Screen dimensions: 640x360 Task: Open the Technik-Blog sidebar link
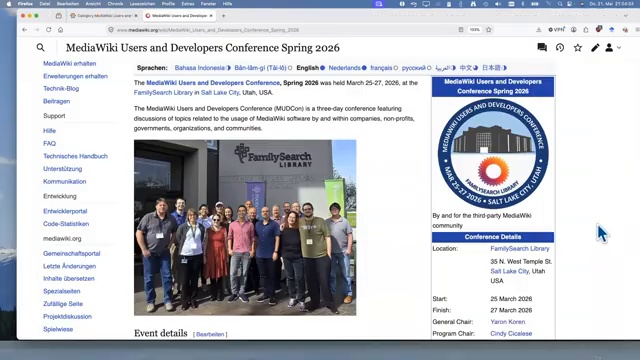click(x=61, y=88)
